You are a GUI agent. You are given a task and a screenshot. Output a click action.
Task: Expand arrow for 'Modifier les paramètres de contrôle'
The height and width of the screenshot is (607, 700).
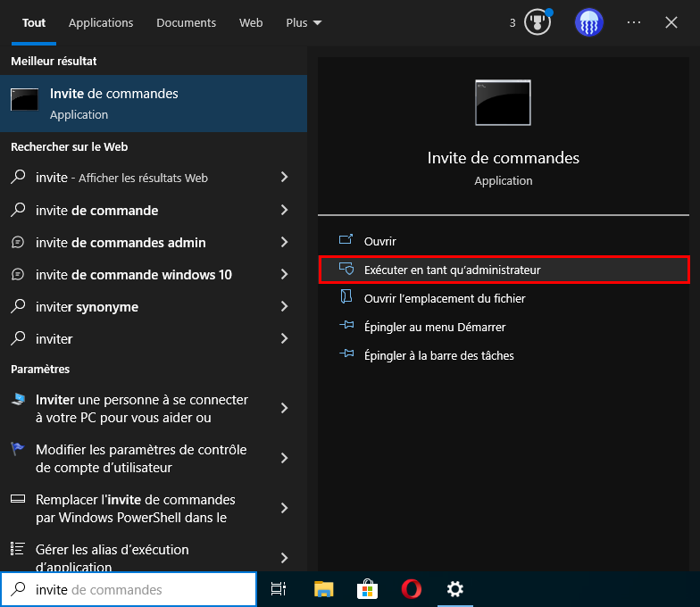tap(284, 458)
